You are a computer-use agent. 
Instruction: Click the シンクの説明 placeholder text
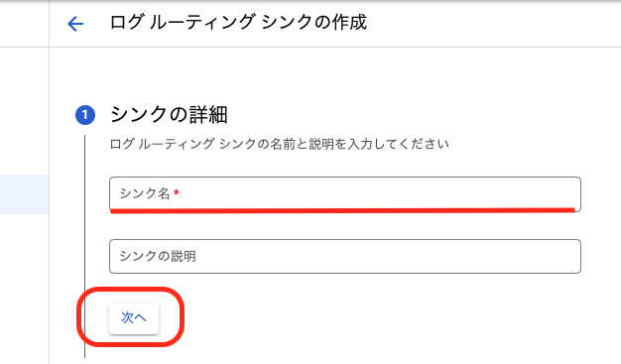[158, 256]
